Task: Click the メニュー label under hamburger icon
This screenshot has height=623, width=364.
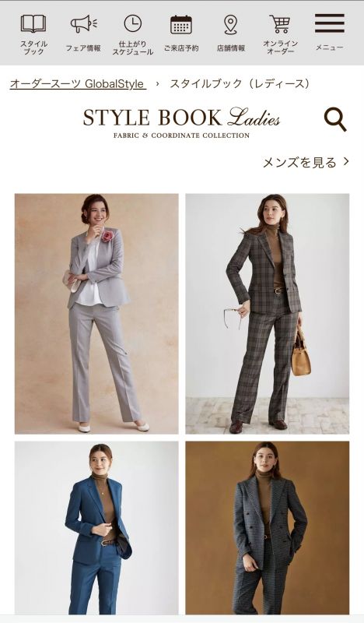Action: pos(330,48)
